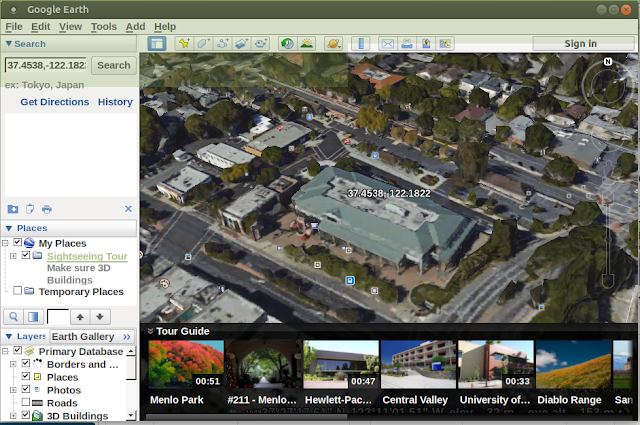
Task: Select the Ruler tool in the toolbar
Action: pyautogui.click(x=361, y=43)
